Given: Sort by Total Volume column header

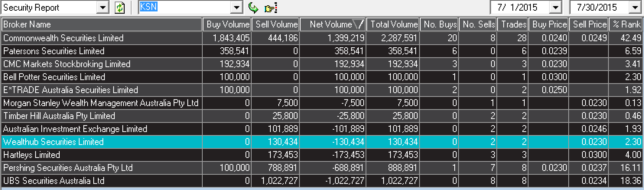Looking at the screenshot, I should pos(393,24).
